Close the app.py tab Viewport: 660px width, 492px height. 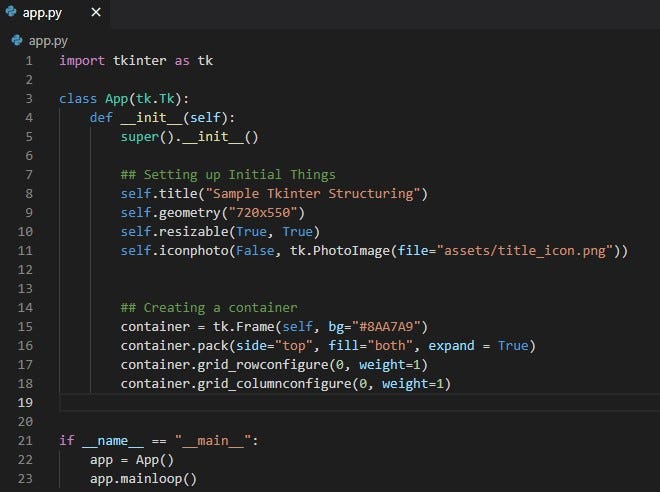[96, 12]
